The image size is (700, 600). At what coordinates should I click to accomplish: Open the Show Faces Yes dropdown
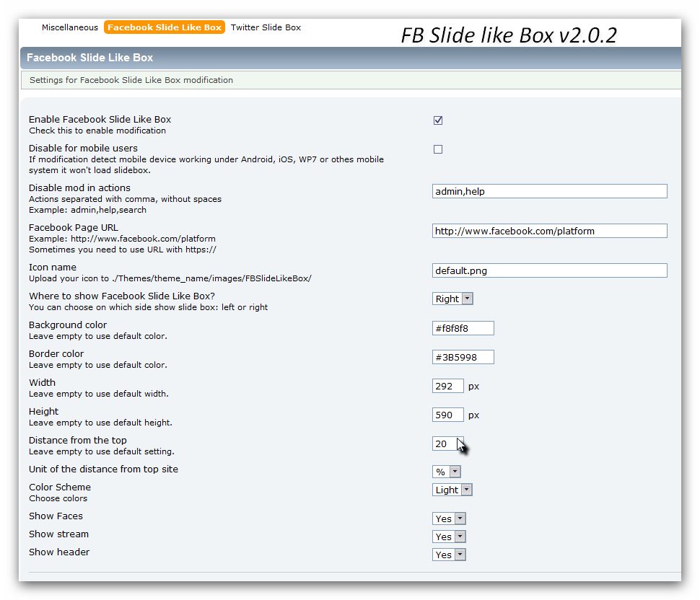pyautogui.click(x=449, y=519)
